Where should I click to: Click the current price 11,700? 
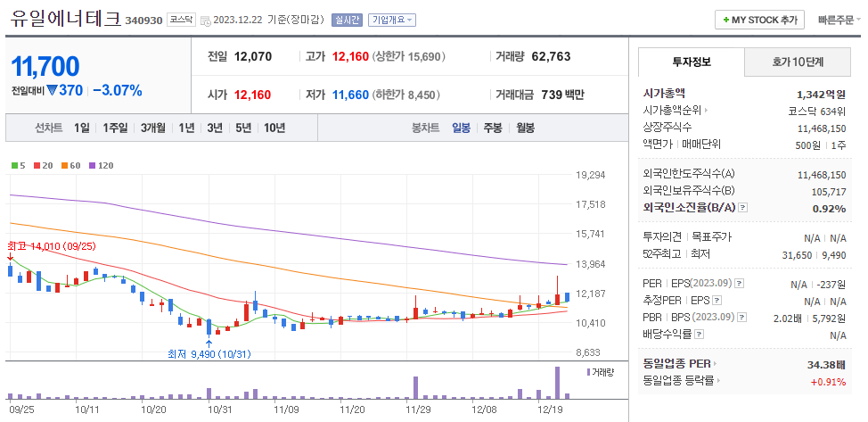45,66
